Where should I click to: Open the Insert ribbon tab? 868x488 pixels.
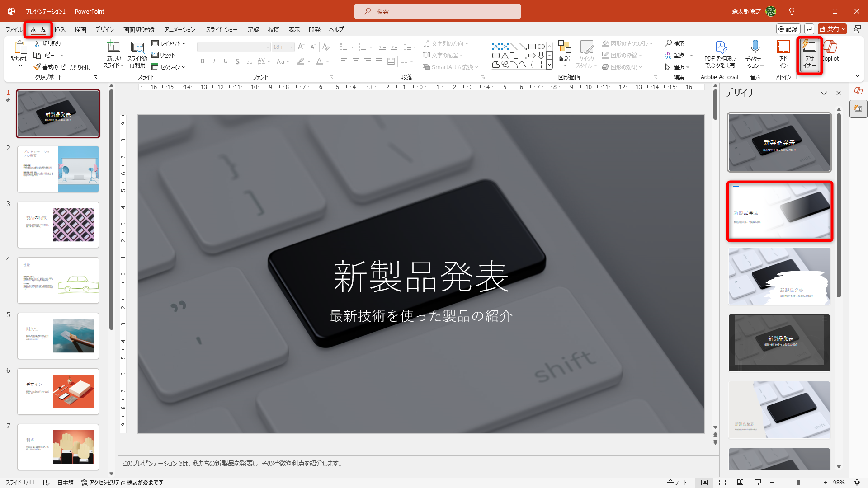(x=60, y=29)
